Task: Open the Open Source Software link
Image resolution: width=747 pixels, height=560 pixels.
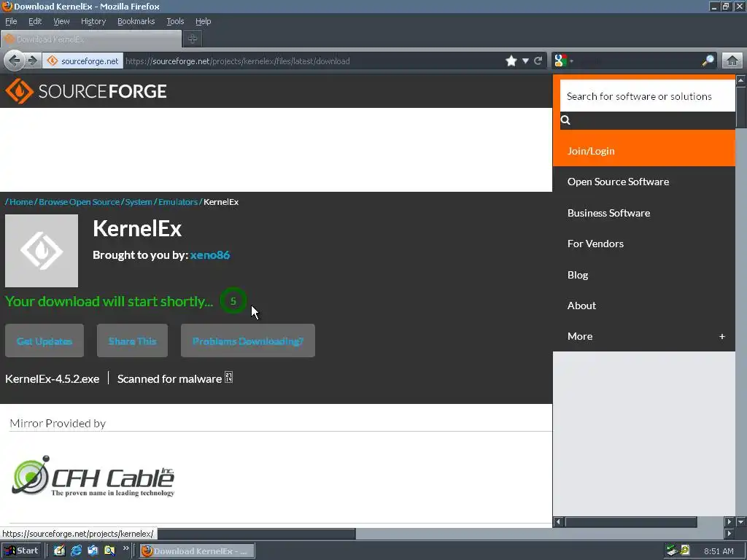Action: coord(618,182)
